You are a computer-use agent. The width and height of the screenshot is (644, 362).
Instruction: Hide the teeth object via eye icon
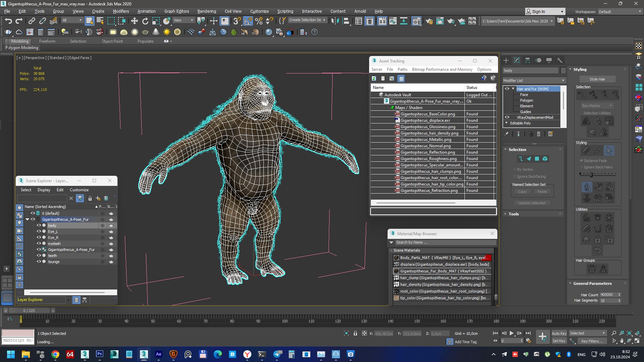click(39, 256)
